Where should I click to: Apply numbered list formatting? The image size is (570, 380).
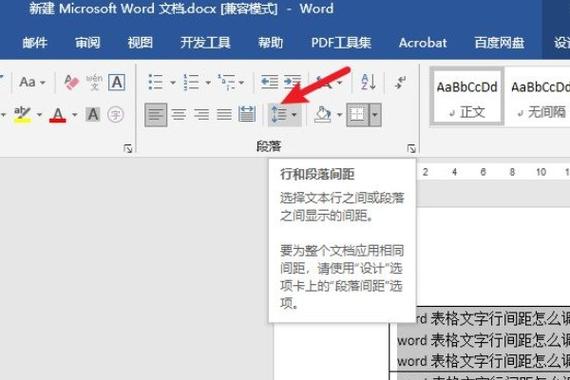(191, 82)
